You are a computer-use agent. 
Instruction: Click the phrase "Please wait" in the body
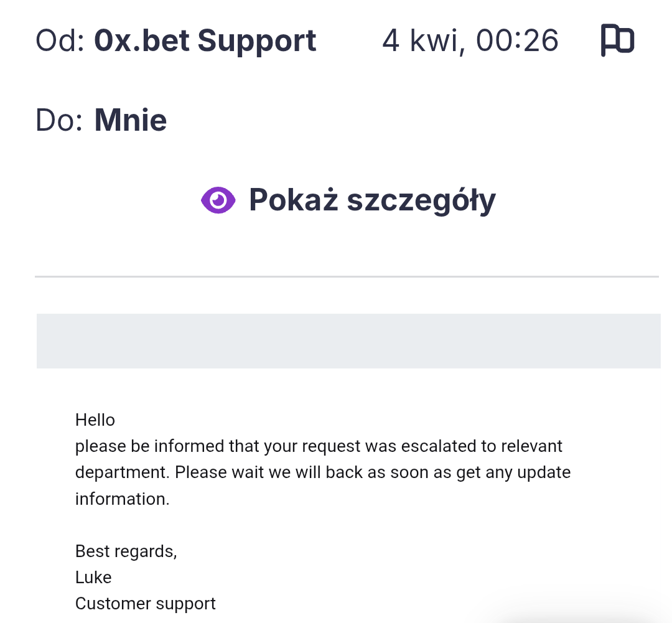coord(219,472)
